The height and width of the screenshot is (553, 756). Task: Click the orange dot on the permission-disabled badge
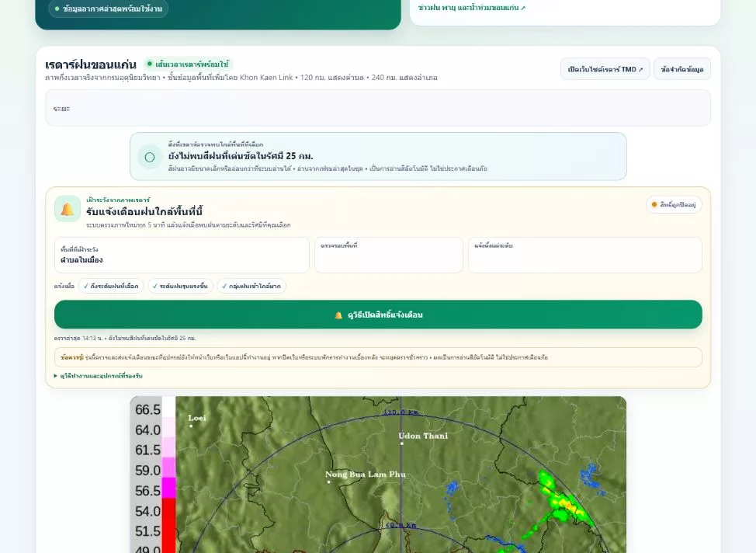tap(654, 204)
